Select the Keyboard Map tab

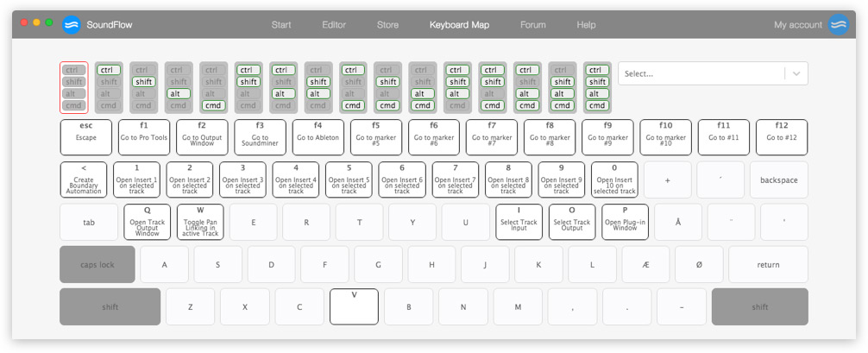[x=460, y=25]
